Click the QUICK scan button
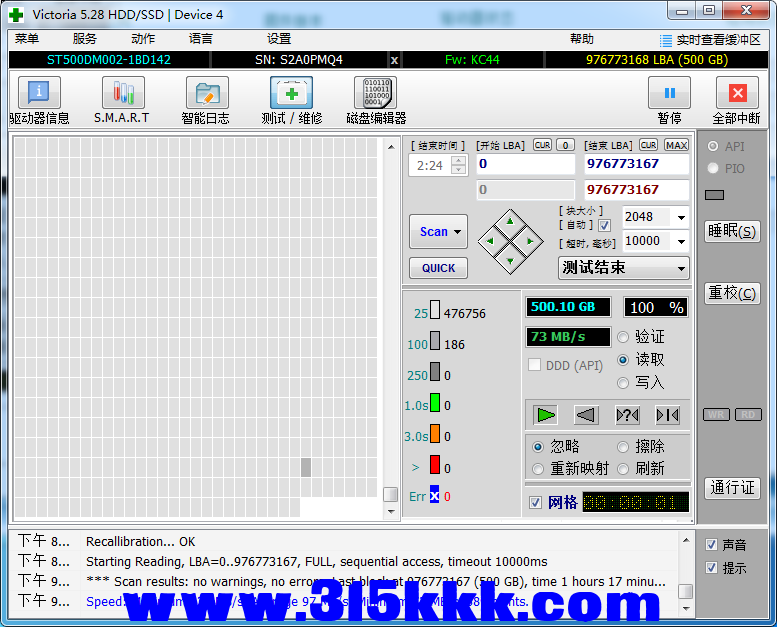The width and height of the screenshot is (777, 627). 438,268
